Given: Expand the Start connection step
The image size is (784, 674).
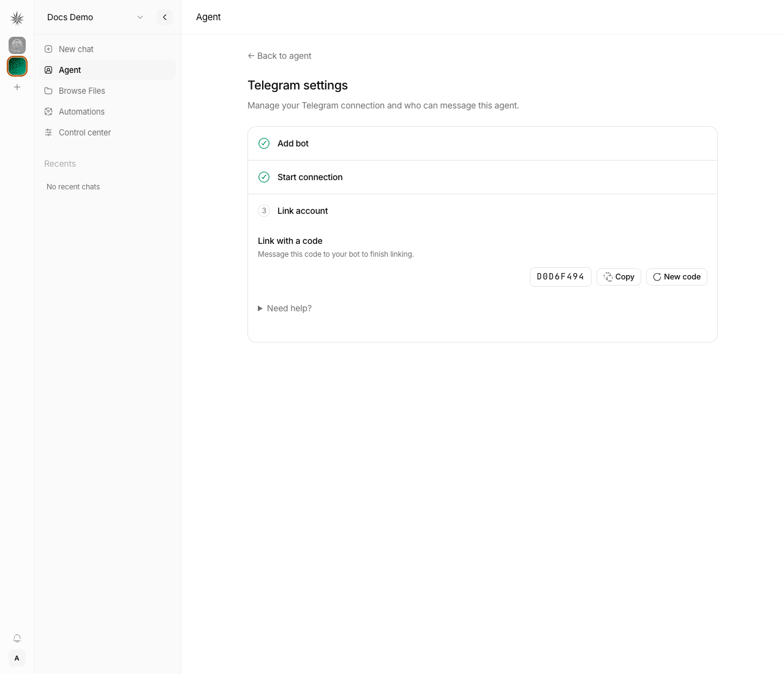Looking at the screenshot, I should click(x=483, y=177).
